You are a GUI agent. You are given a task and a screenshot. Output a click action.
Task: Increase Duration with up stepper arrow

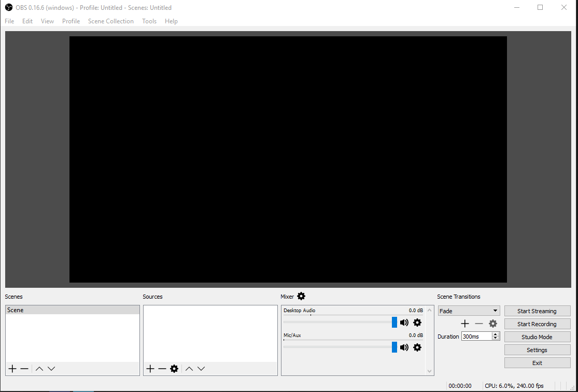[x=496, y=334]
